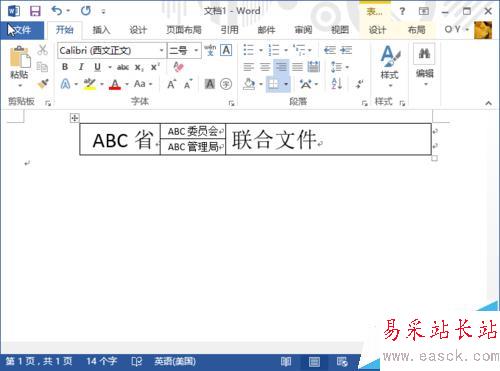This screenshot has width=500, height=371.
Task: Toggle strikethrough abc formatting
Action: pos(123,67)
